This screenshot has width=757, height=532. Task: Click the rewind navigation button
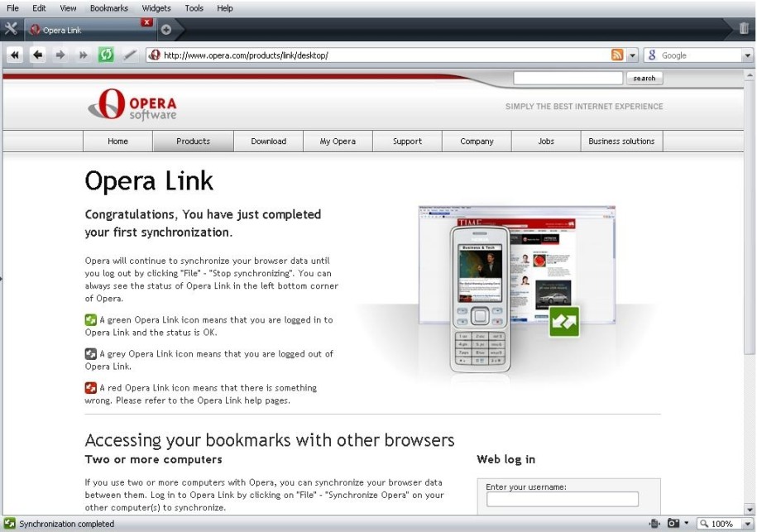point(14,55)
